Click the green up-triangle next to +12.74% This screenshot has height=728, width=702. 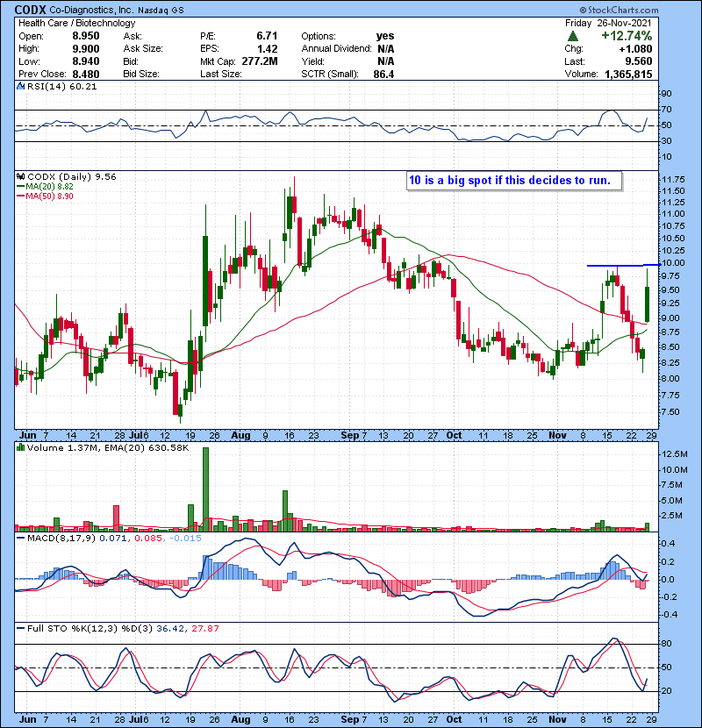[573, 36]
